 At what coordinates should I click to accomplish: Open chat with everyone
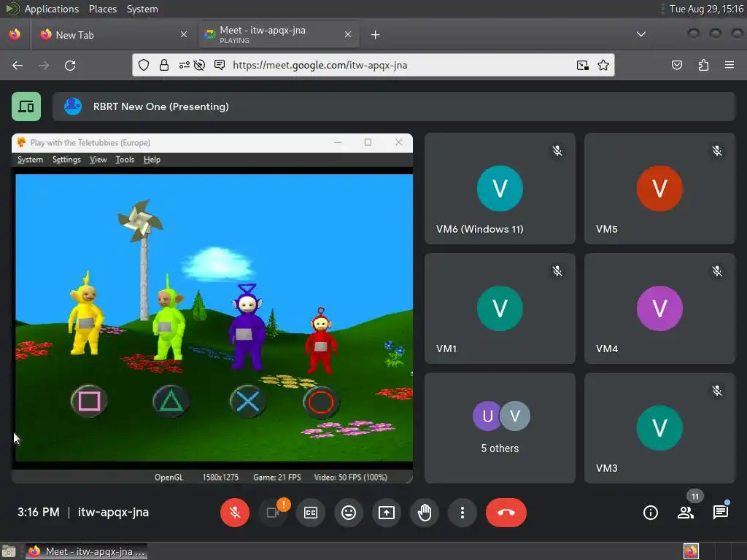[x=720, y=513]
